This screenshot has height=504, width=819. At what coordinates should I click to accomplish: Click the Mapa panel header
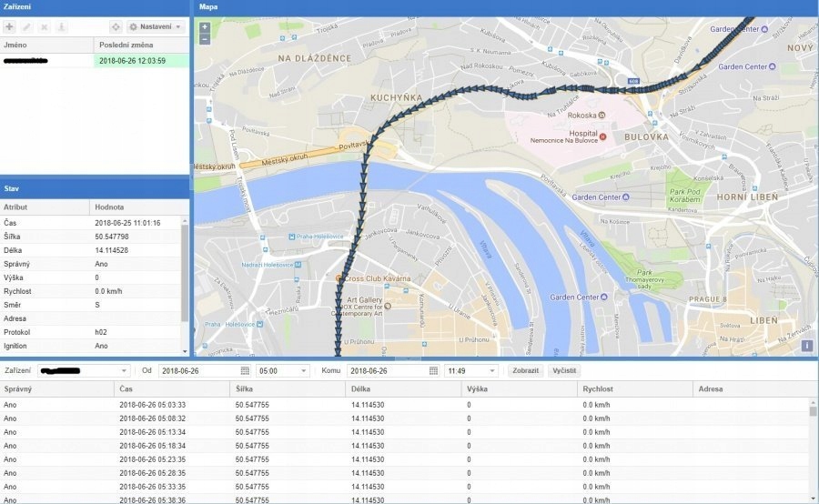pos(506,7)
